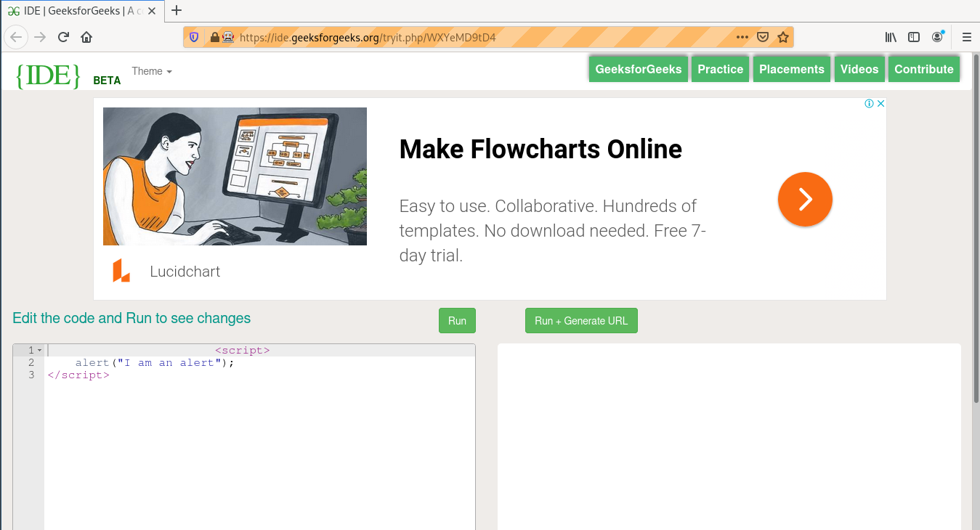The height and width of the screenshot is (530, 980).
Task: Reload the current page
Action: point(63,37)
